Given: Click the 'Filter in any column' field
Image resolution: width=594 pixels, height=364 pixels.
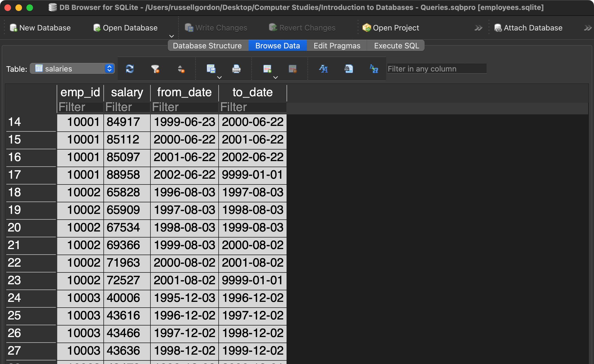Looking at the screenshot, I should point(436,69).
